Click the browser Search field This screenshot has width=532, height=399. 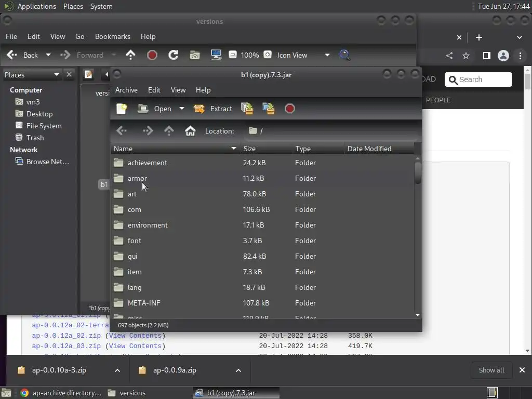point(478,79)
